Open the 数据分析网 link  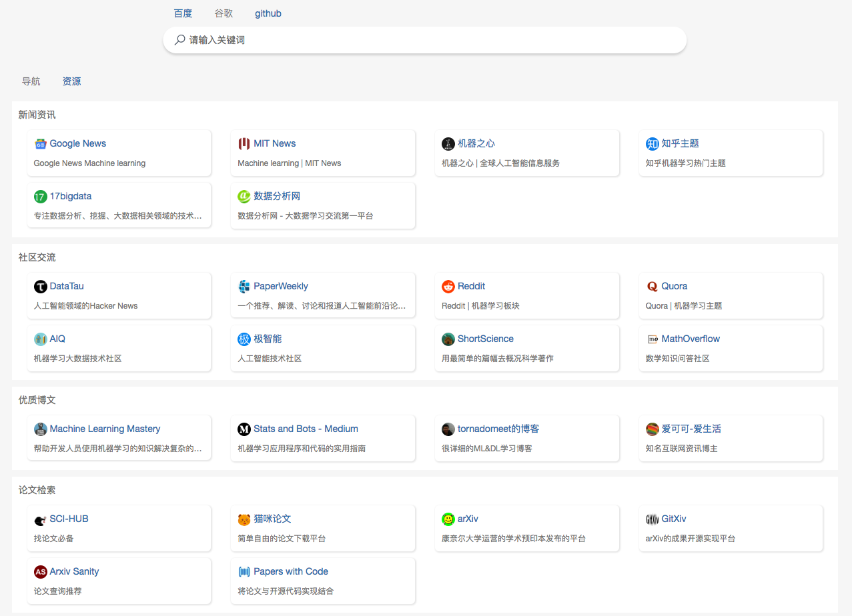[x=277, y=196]
